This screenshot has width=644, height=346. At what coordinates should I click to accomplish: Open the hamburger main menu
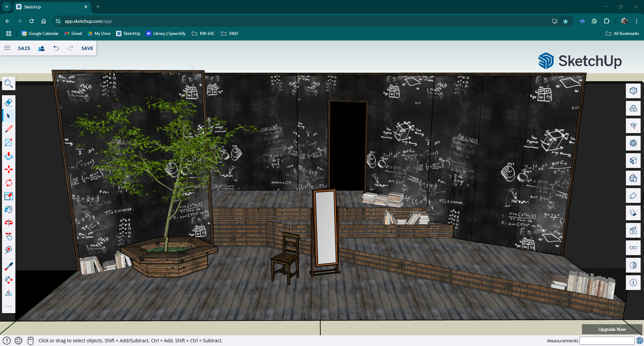tap(7, 48)
